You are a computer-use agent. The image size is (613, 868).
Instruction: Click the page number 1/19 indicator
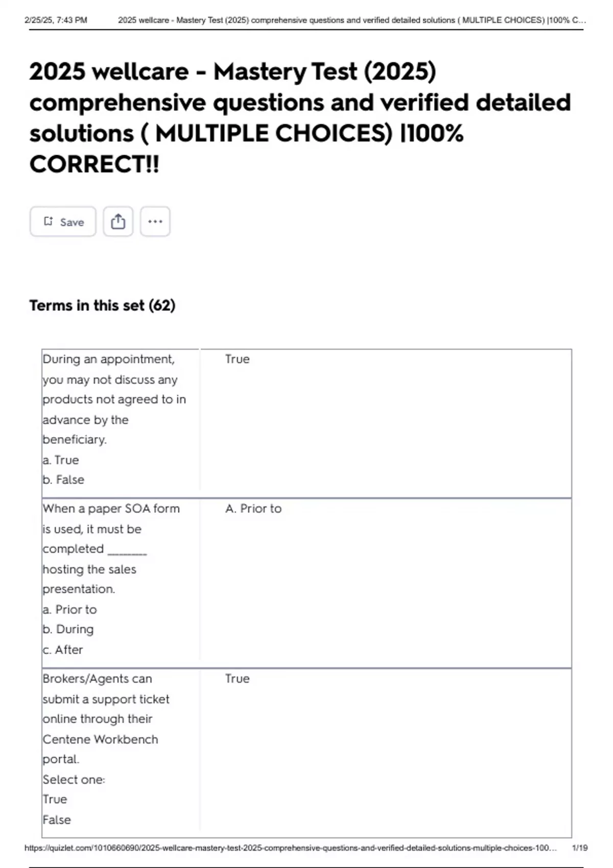coord(580,848)
